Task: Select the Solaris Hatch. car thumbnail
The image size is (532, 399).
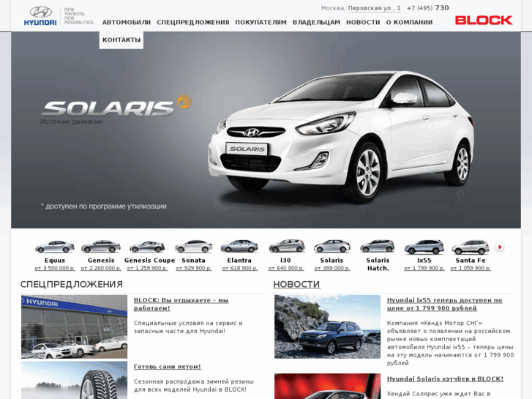Action: click(378, 247)
